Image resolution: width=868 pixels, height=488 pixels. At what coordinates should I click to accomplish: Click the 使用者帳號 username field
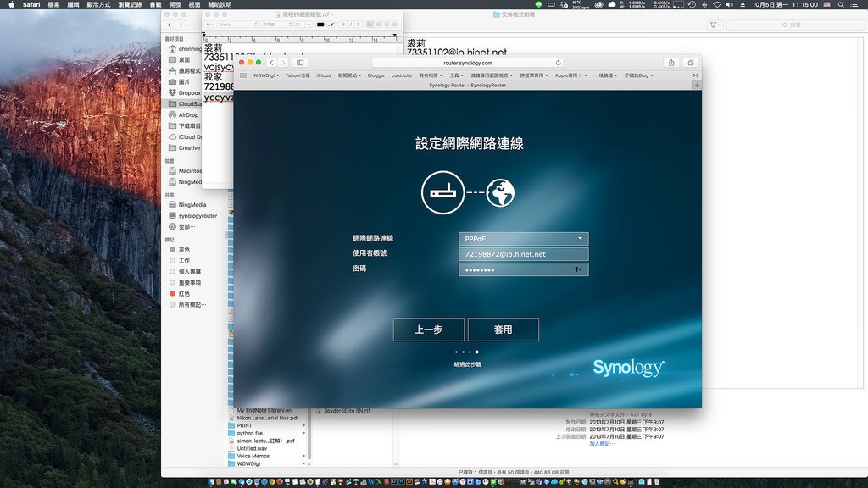523,254
